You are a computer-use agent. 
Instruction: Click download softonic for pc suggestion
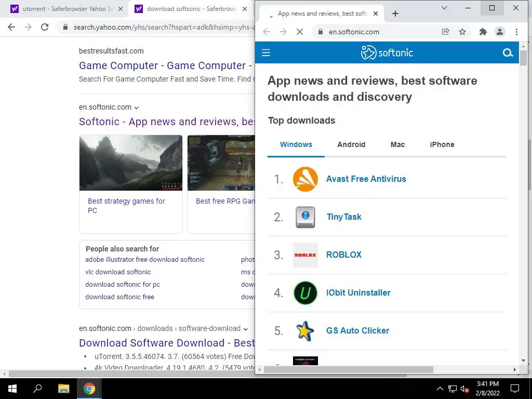(123, 285)
